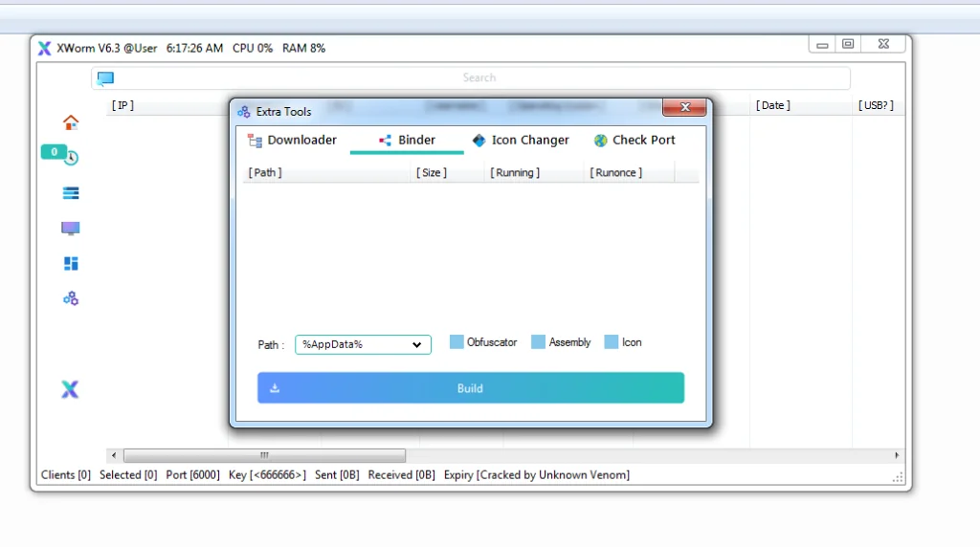Screen dimensions: 980x547
Task: Click the hexagon cluster icon in sidebar
Action: (71, 299)
